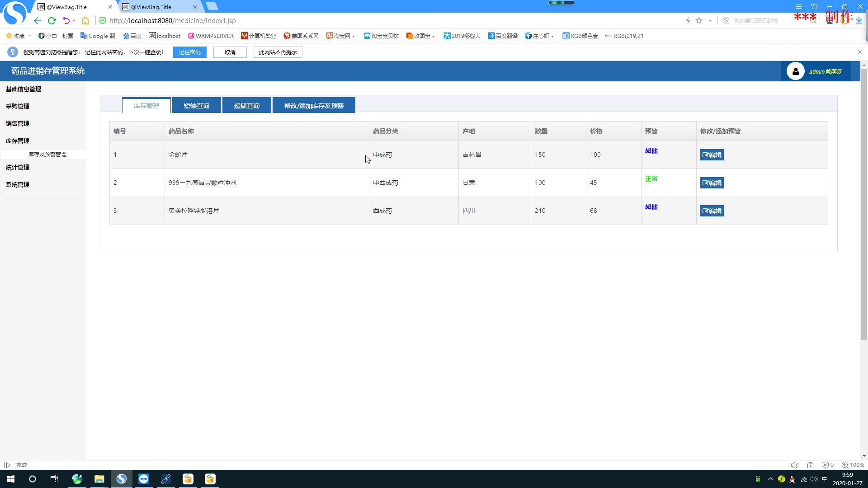Open the browser hamburger menu
The width and height of the screenshot is (868, 488).
[799, 6]
